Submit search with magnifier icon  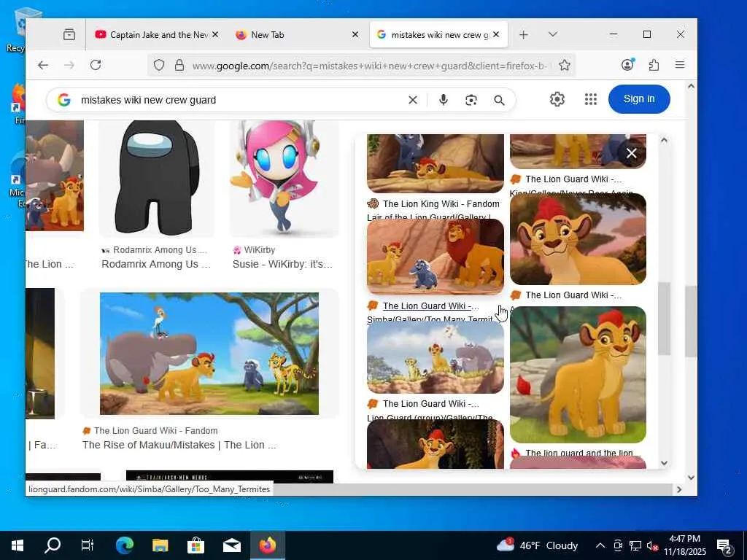[x=499, y=100]
